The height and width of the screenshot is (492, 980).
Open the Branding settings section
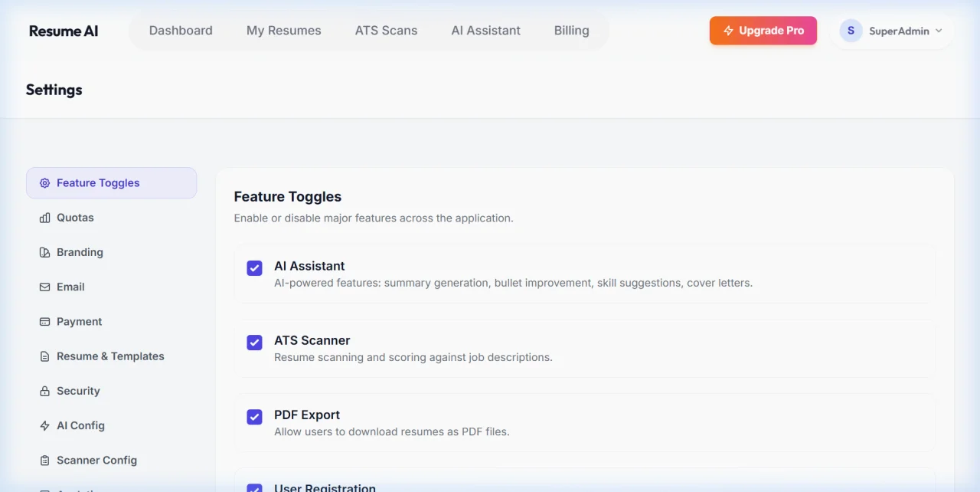[x=112, y=252]
